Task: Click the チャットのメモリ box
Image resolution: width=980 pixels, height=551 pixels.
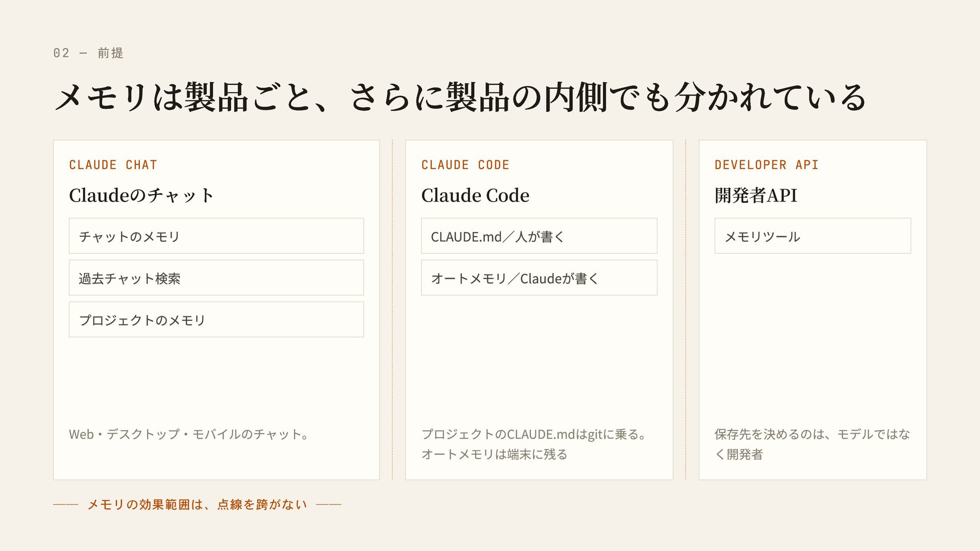Action: point(216,236)
